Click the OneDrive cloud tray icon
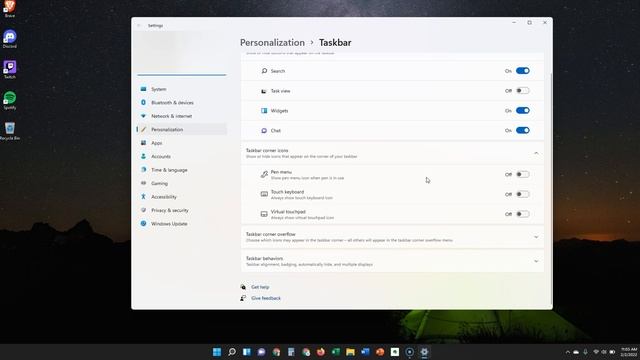Screen dimensions: 640x360 click(576, 352)
